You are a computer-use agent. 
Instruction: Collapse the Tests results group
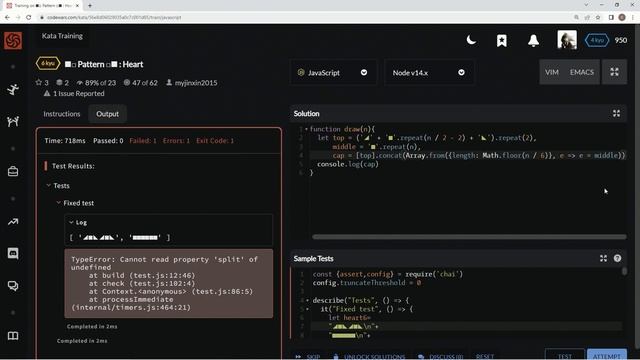coord(49,186)
